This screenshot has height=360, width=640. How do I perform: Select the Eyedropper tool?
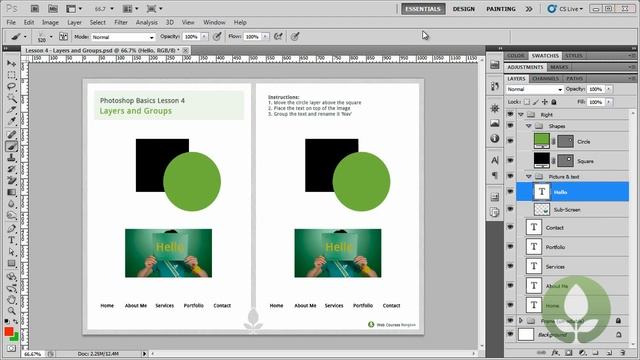click(11, 121)
